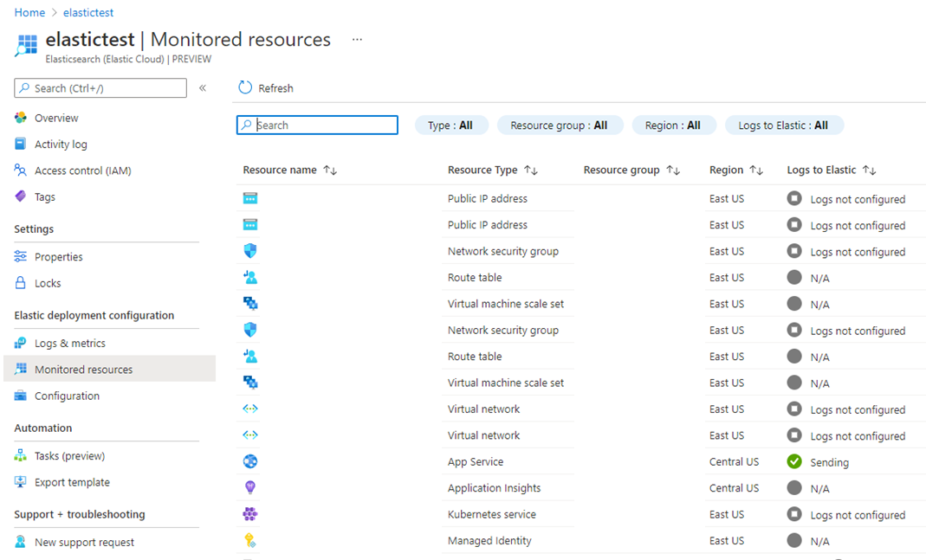Click the first Virtual machine scale set icon
The width and height of the screenshot is (926, 560).
click(250, 303)
